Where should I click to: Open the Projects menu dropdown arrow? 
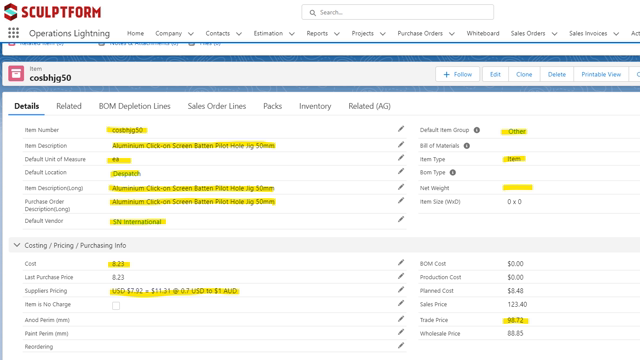[x=382, y=34]
